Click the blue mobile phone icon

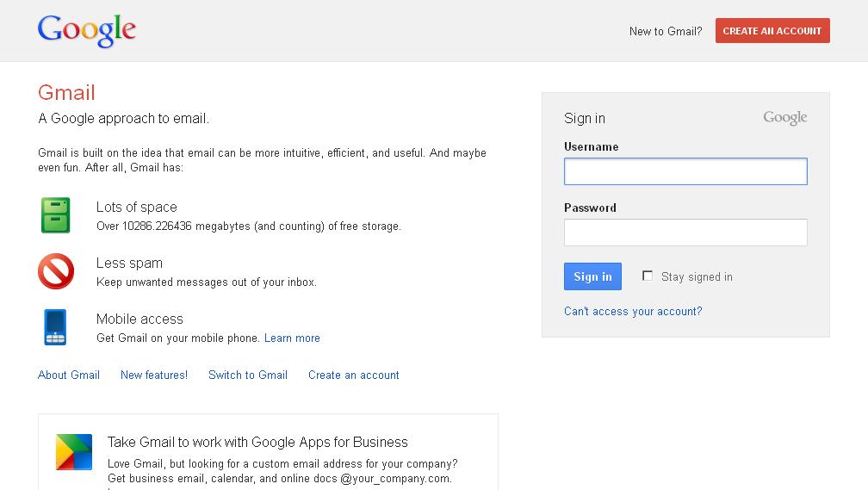(55, 327)
